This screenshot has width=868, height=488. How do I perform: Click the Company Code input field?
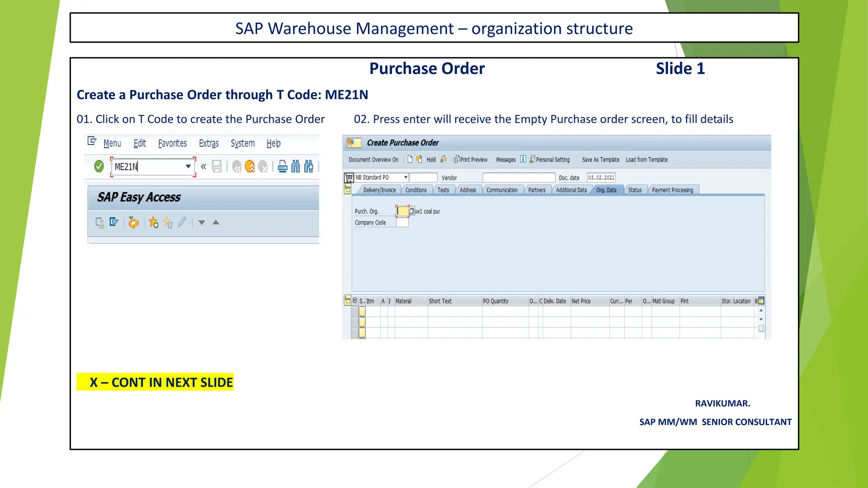click(x=402, y=222)
